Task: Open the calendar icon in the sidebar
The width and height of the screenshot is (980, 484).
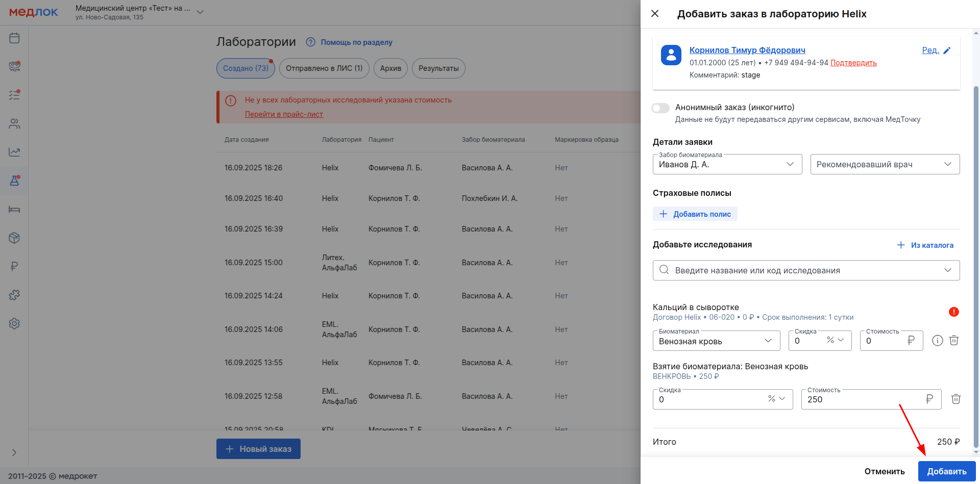Action: pyautogui.click(x=14, y=38)
